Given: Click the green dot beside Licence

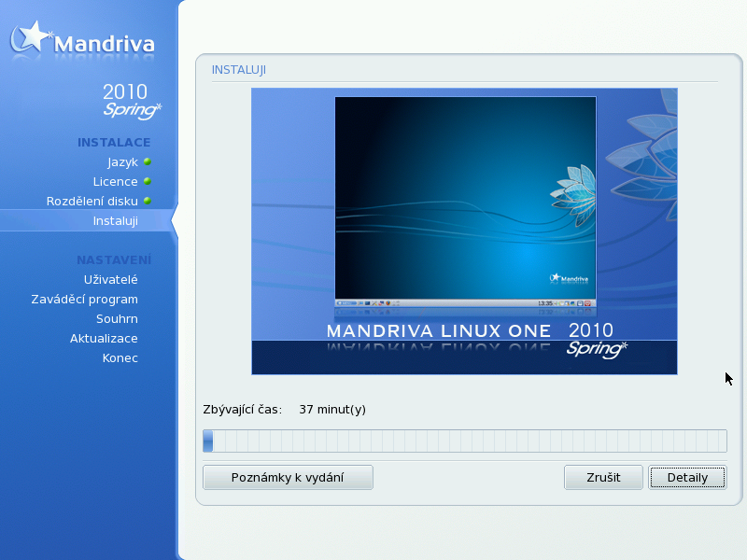Looking at the screenshot, I should click(148, 181).
